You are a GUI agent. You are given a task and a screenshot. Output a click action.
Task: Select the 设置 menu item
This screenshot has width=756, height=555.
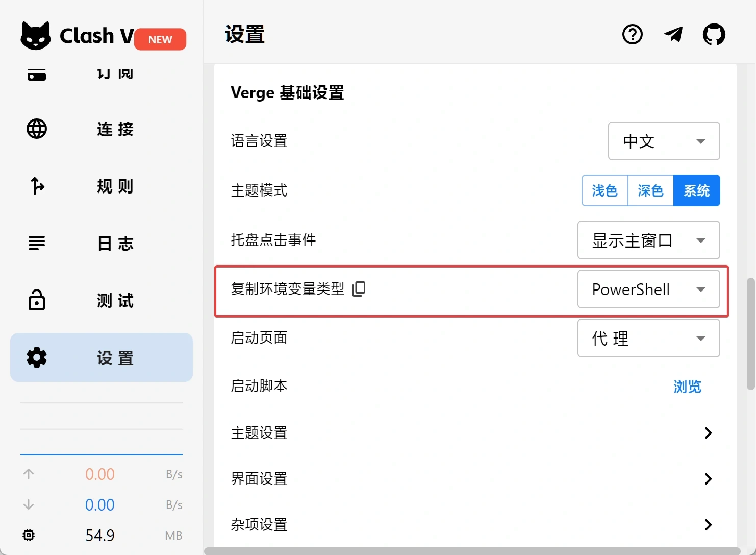(102, 357)
